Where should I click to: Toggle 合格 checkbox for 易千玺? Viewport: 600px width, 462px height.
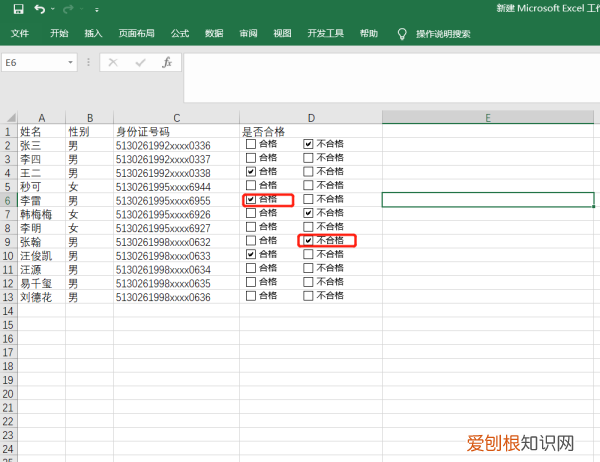[251, 282]
